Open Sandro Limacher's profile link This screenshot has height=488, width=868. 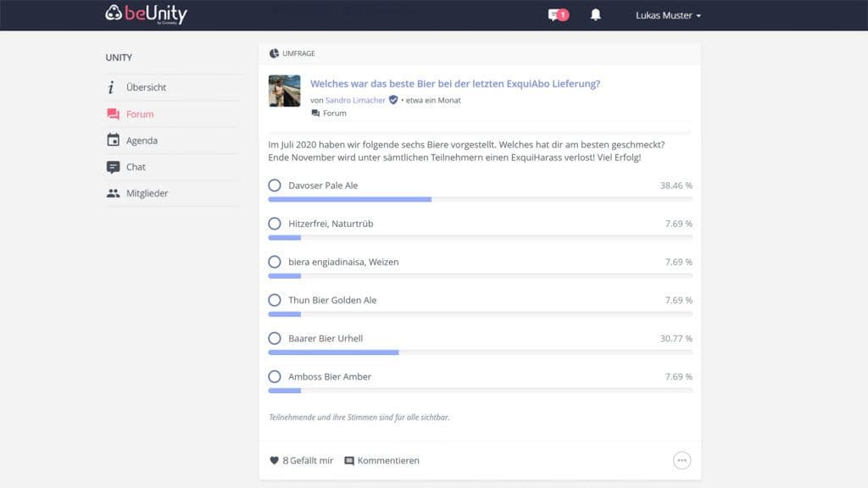(x=355, y=100)
